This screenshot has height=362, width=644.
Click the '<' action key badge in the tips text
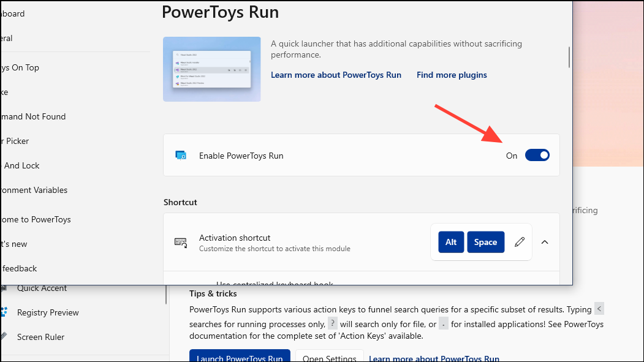click(x=599, y=309)
